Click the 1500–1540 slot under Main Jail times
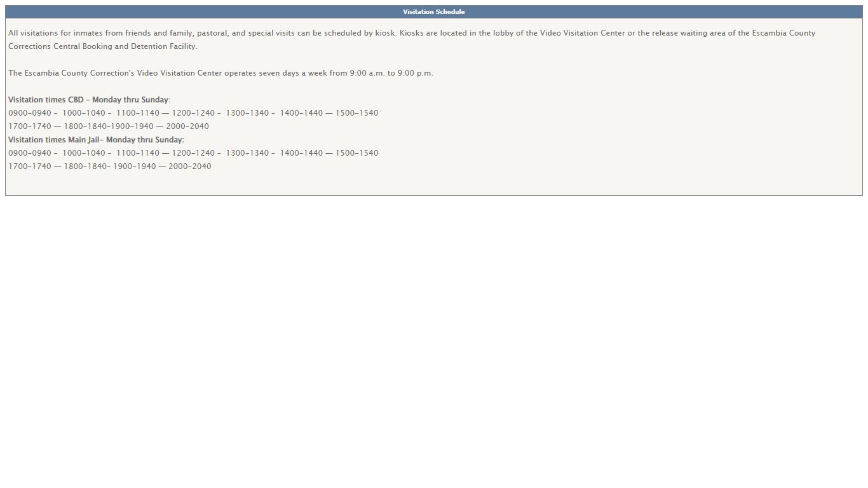This screenshot has width=868, height=488. (x=357, y=153)
